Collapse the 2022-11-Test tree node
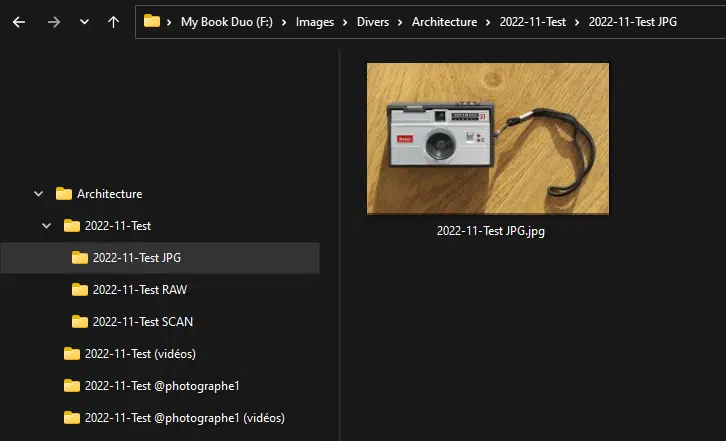 [x=46, y=226]
